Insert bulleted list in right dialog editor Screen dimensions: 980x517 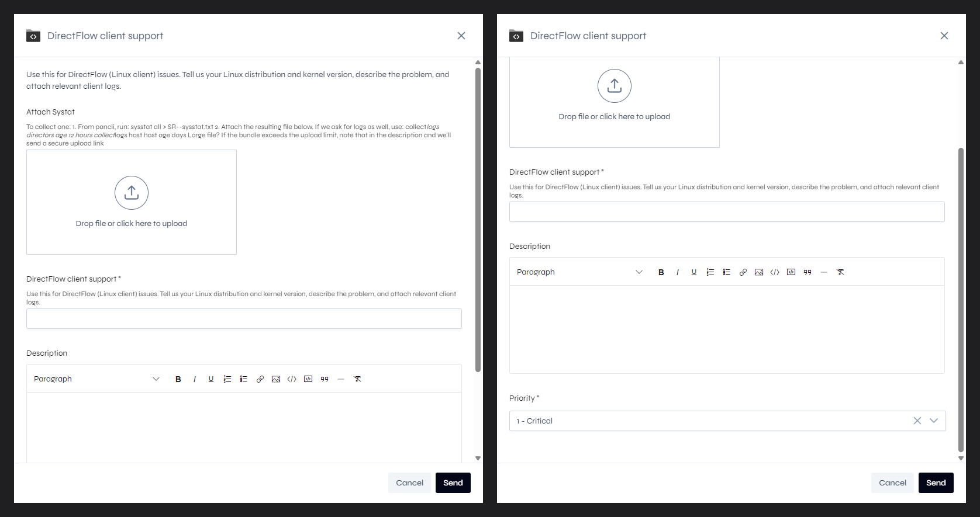(727, 272)
